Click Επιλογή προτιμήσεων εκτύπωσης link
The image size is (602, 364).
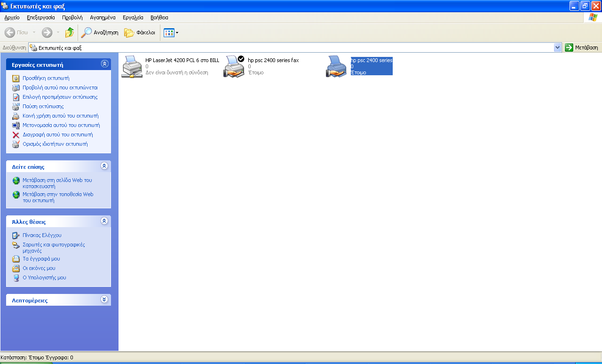[60, 97]
